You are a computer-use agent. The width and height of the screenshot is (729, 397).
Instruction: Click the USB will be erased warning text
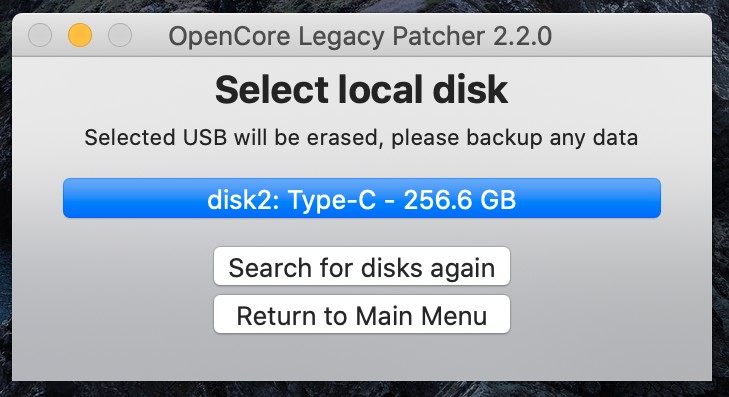(x=361, y=138)
